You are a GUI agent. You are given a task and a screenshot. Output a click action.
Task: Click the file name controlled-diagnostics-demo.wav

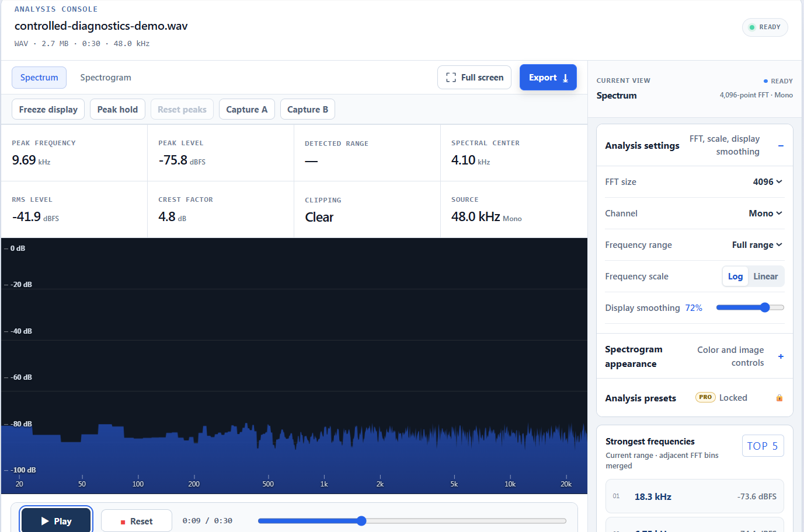click(x=101, y=26)
